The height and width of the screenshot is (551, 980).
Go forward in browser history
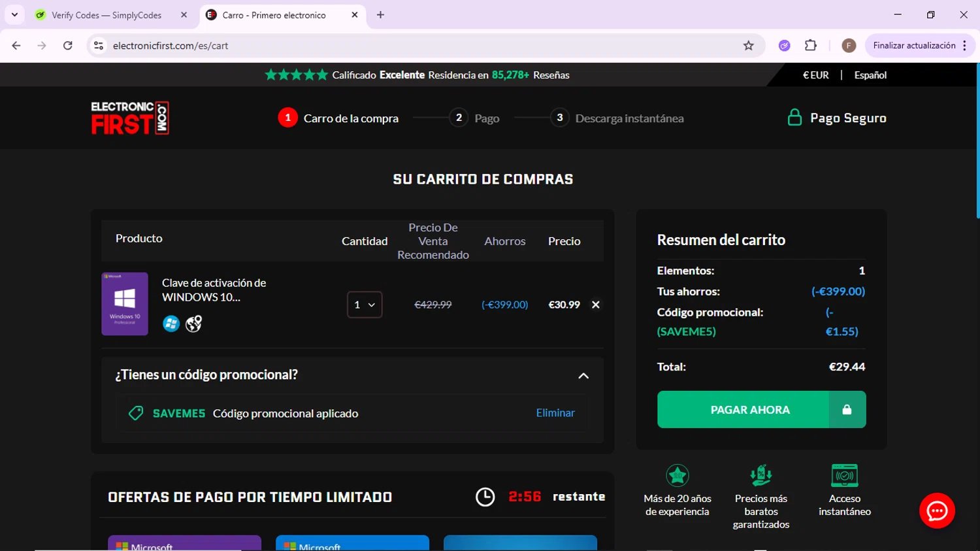[42, 46]
